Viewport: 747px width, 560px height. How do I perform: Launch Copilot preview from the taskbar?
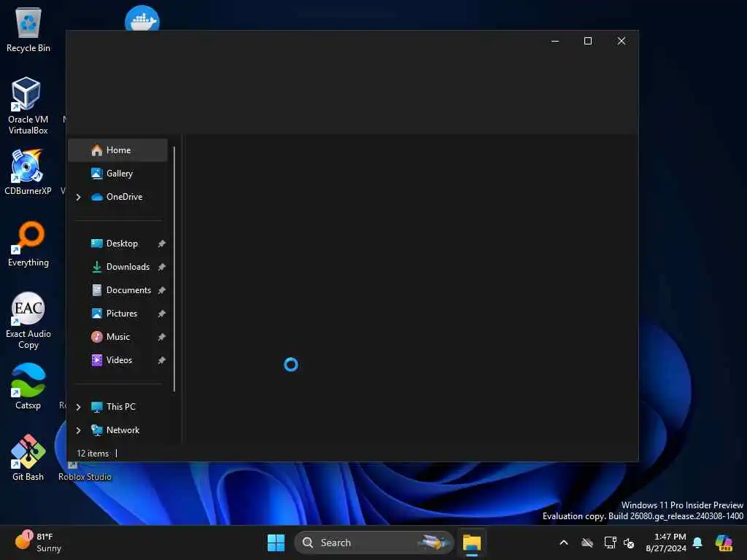[x=724, y=542]
